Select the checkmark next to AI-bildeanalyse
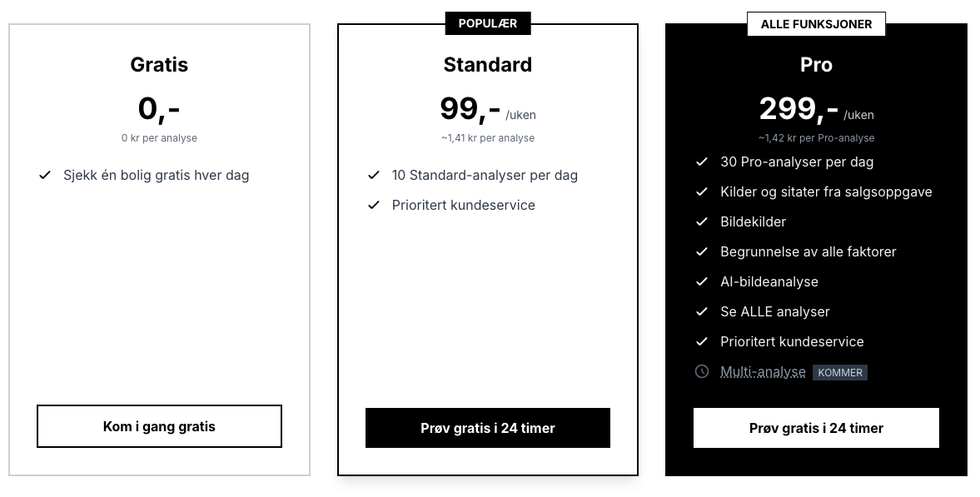The height and width of the screenshot is (497, 980). pyautogui.click(x=702, y=281)
